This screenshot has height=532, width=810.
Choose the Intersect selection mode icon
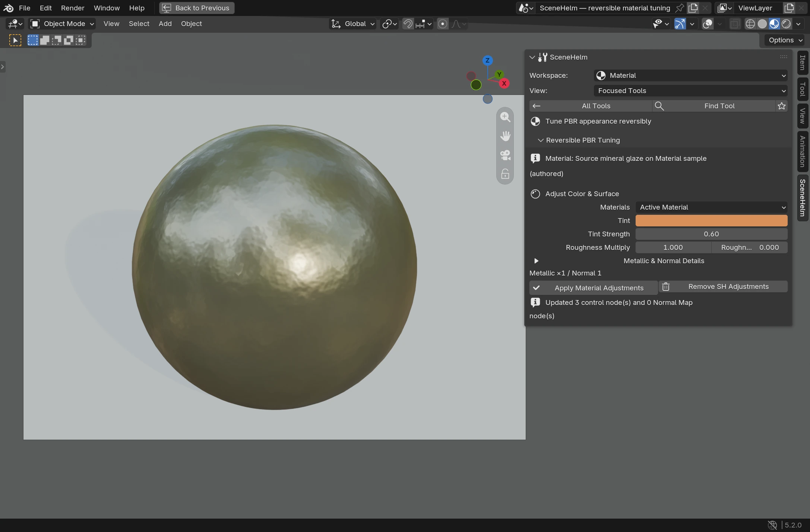click(x=80, y=40)
